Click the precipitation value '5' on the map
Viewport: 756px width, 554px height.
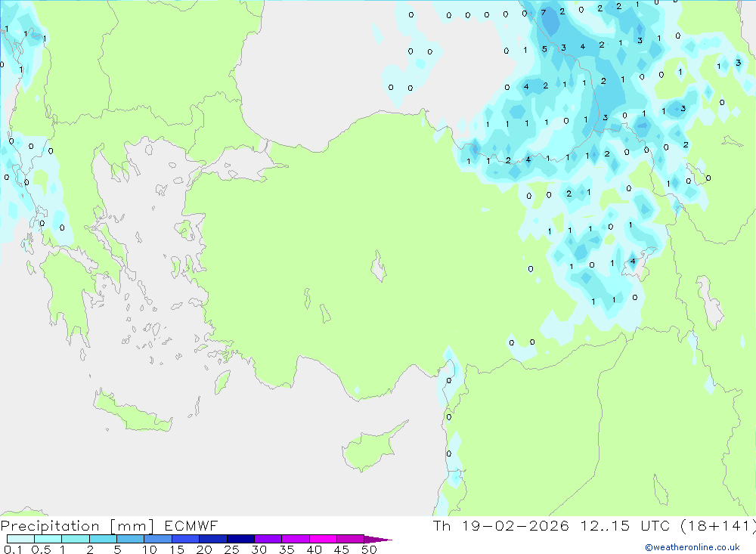click(544, 49)
